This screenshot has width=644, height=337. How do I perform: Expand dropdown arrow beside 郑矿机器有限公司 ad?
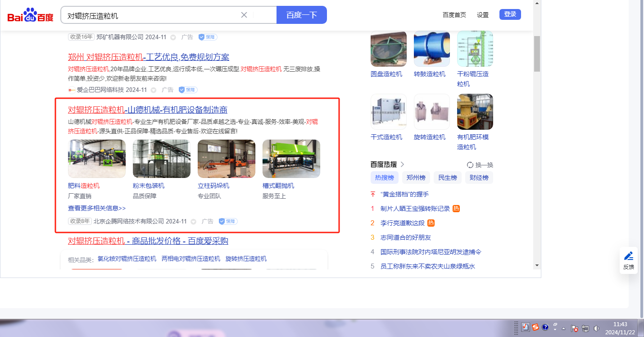(173, 37)
